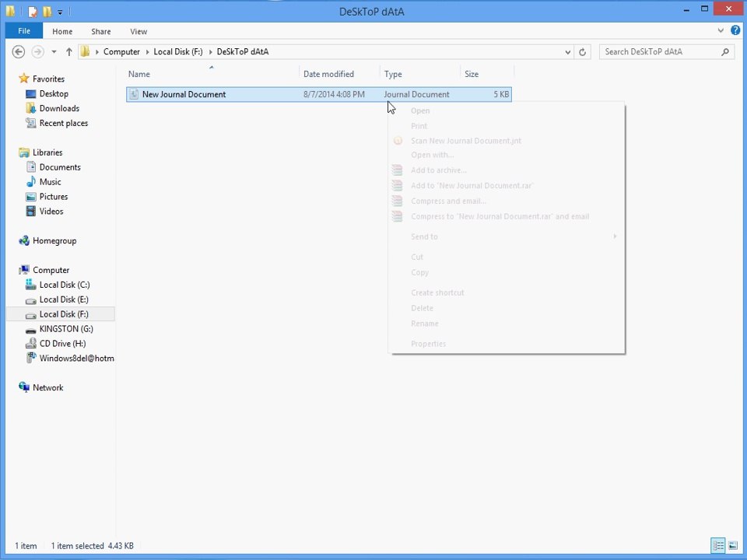
Task: Open Local Disk (E:) in the sidebar
Action: 64,299
